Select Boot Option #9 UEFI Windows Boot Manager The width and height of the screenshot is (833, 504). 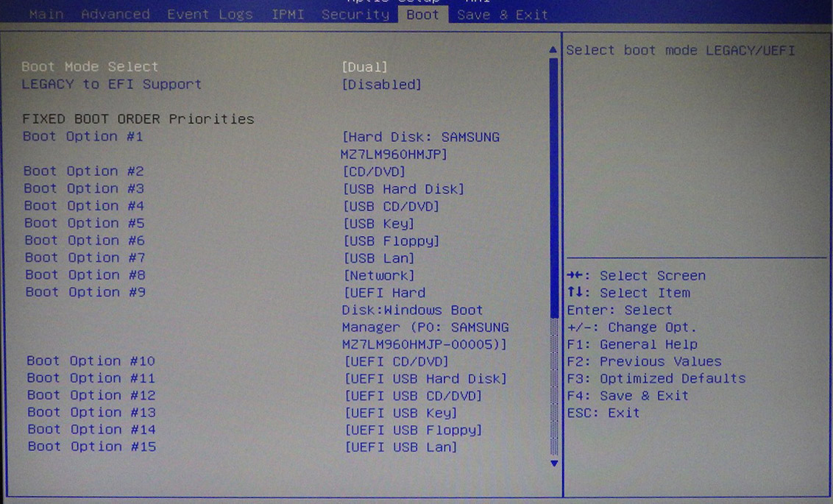tap(425, 319)
